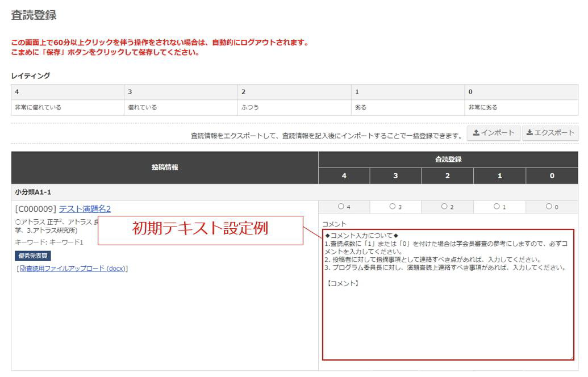The image size is (588, 377).
Task: Click the 投稿情報 column header
Action: point(165,167)
